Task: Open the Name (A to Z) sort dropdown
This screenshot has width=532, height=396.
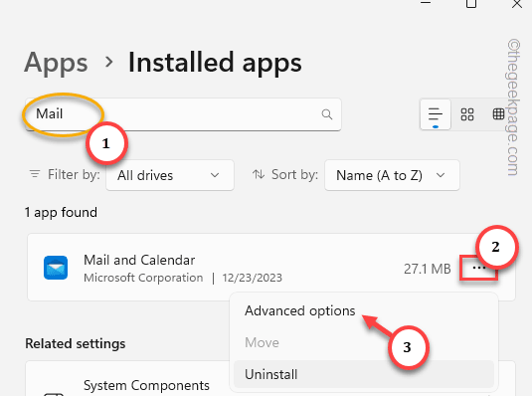Action: [392, 175]
